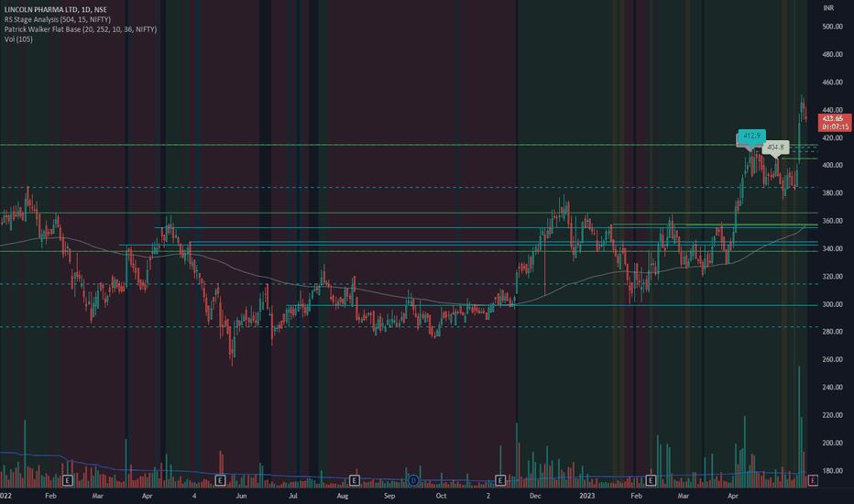Click the Sep label on time axis

(x=389, y=496)
